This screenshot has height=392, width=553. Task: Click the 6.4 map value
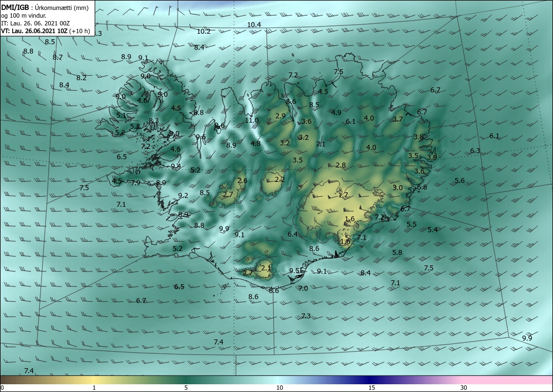pyautogui.click(x=293, y=234)
